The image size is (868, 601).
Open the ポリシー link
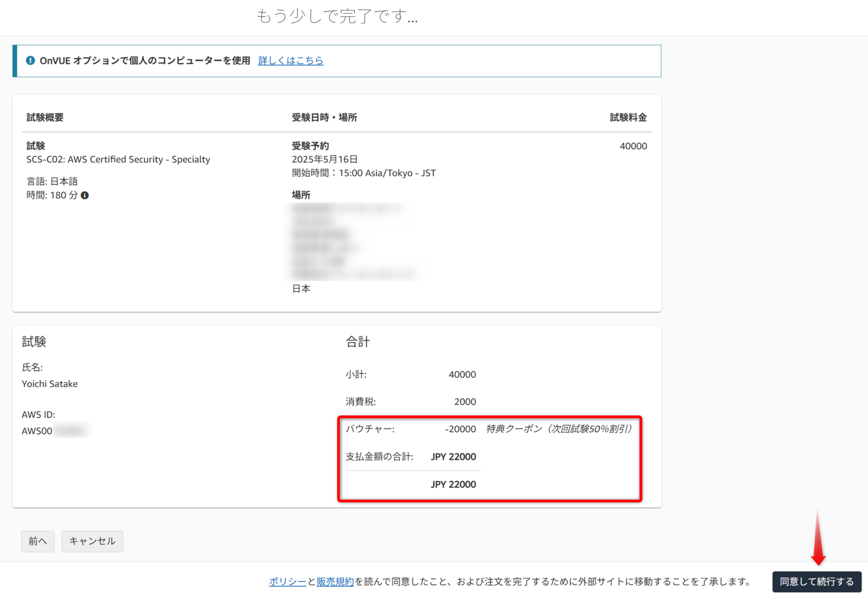click(288, 581)
